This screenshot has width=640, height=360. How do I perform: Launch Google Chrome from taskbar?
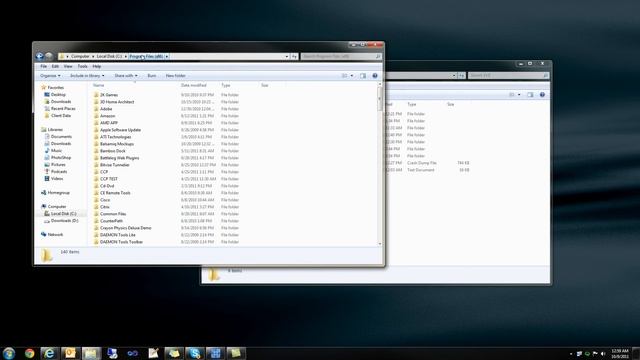29,353
